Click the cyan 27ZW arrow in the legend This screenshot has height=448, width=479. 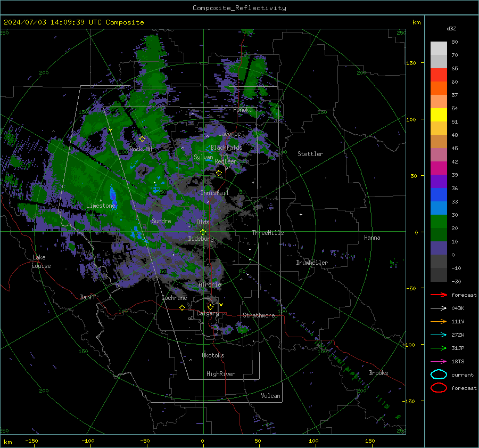pos(439,335)
